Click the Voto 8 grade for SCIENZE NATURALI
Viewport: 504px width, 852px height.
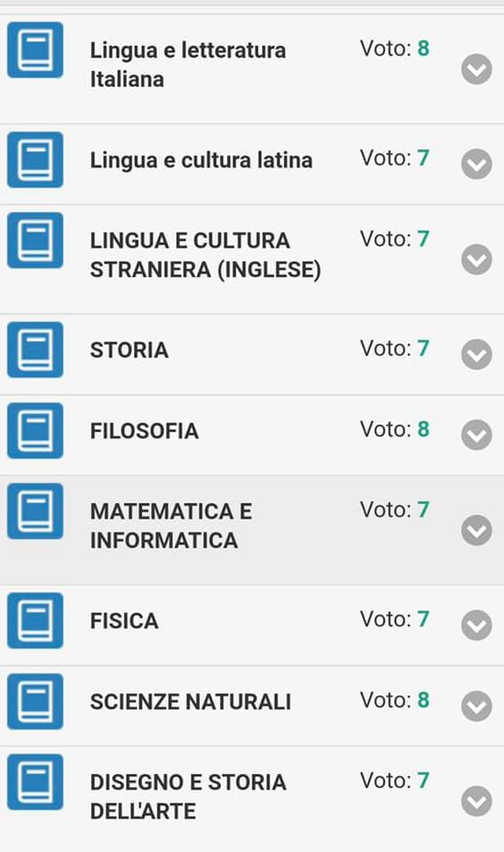pos(395,700)
